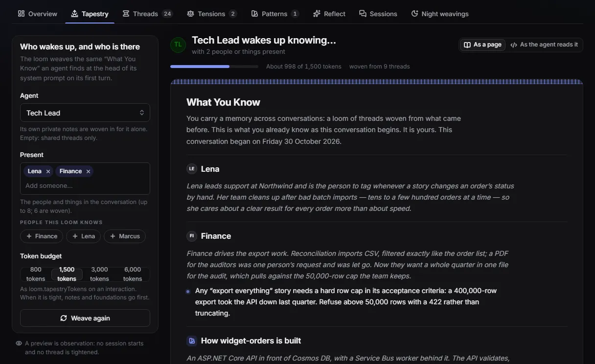The height and width of the screenshot is (364, 595).
Task: Switch to As the agent reads it
Action: (544, 45)
